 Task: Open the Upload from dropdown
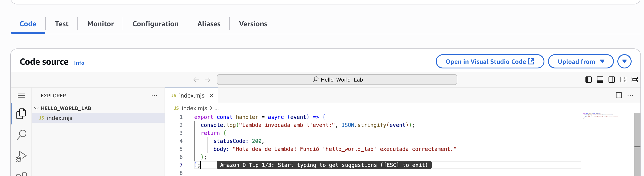[581, 61]
